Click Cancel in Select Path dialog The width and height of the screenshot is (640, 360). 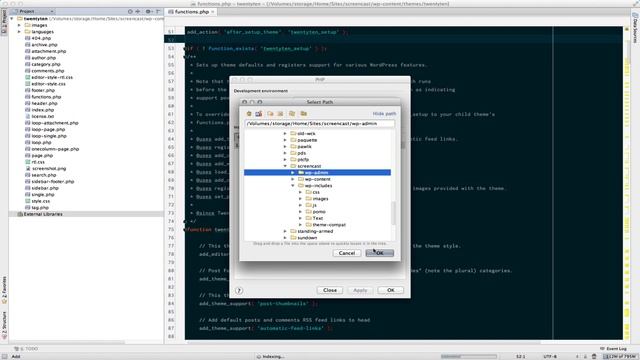347,253
